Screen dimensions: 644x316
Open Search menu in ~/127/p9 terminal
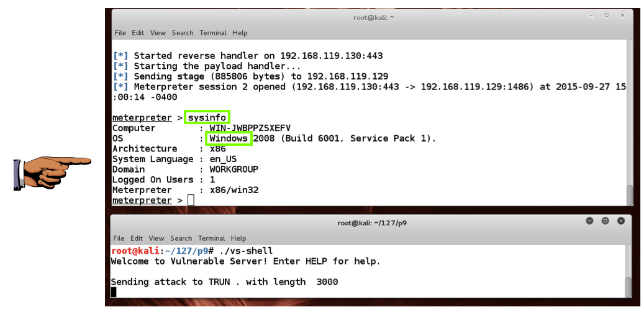coord(181,238)
